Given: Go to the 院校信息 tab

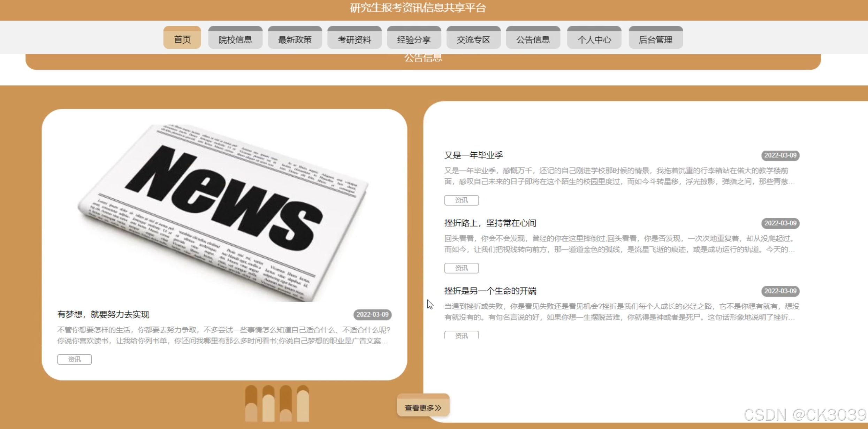Looking at the screenshot, I should click(235, 39).
